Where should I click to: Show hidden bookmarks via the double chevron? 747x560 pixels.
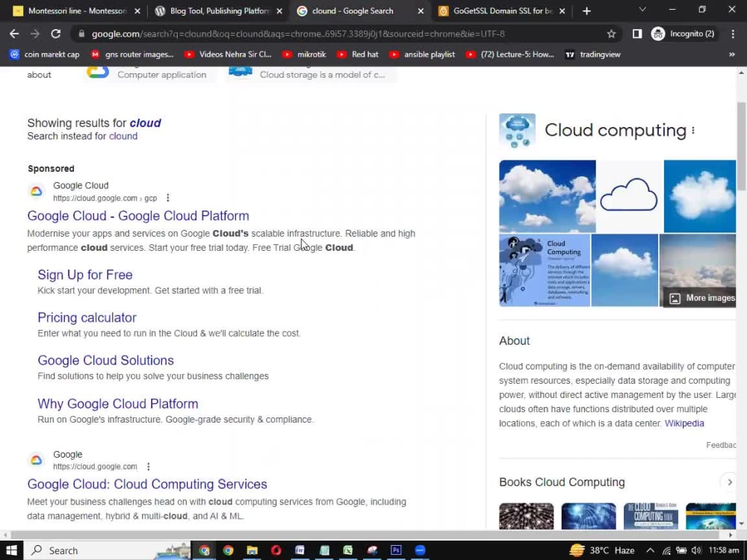[x=732, y=55]
